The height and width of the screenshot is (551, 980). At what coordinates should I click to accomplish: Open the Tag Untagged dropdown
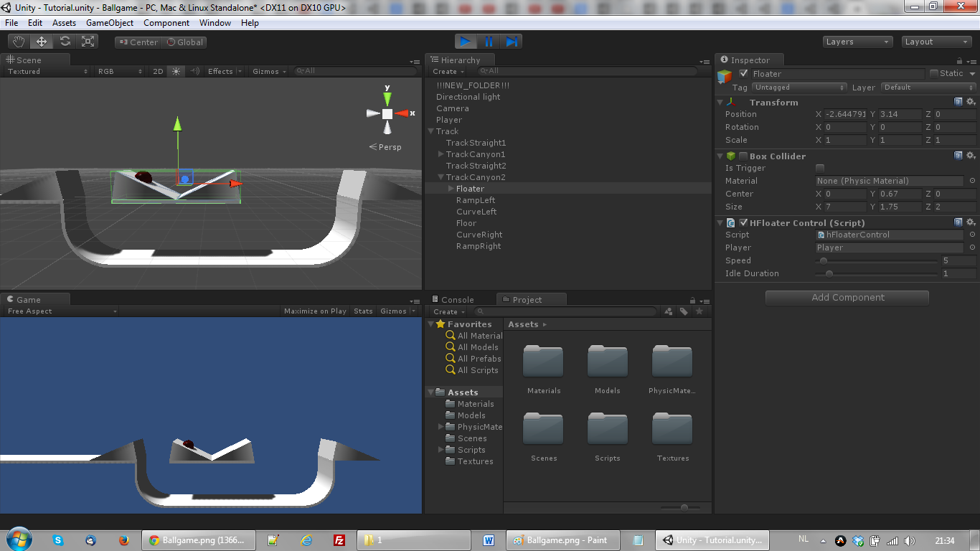coord(799,88)
